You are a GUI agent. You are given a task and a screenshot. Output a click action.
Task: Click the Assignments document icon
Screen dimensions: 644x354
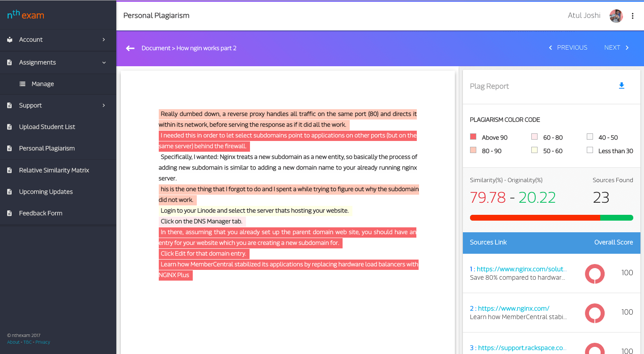pos(10,62)
